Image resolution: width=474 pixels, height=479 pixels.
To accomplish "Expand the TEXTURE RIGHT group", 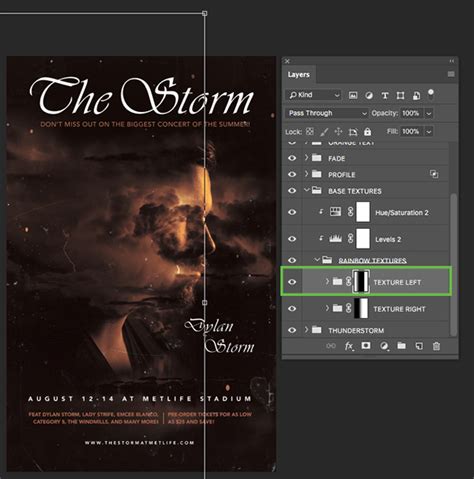I will point(327,308).
